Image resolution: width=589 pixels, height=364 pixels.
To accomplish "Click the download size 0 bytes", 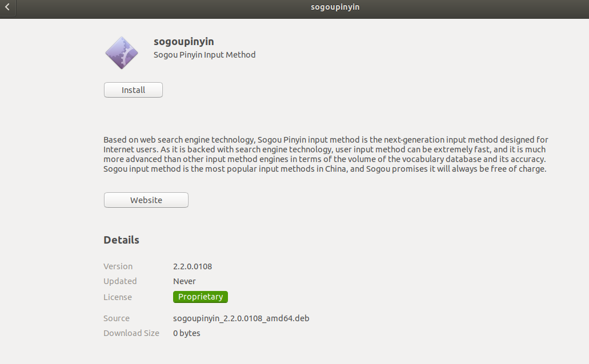I will coord(187,333).
